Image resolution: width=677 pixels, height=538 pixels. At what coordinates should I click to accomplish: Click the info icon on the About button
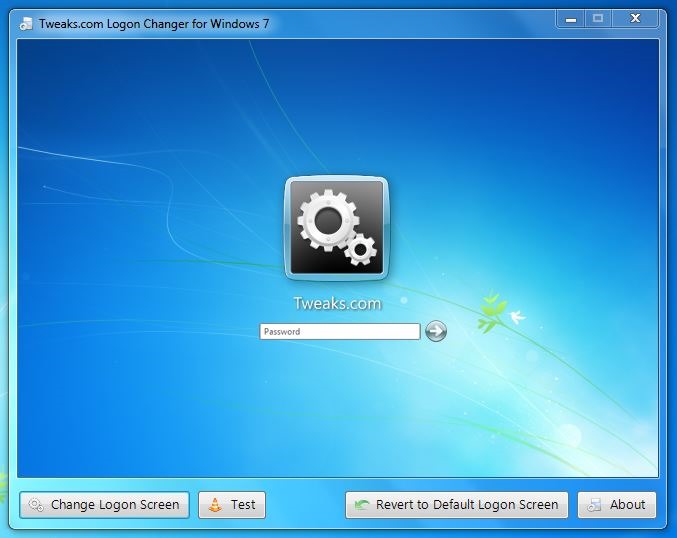pyautogui.click(x=594, y=505)
